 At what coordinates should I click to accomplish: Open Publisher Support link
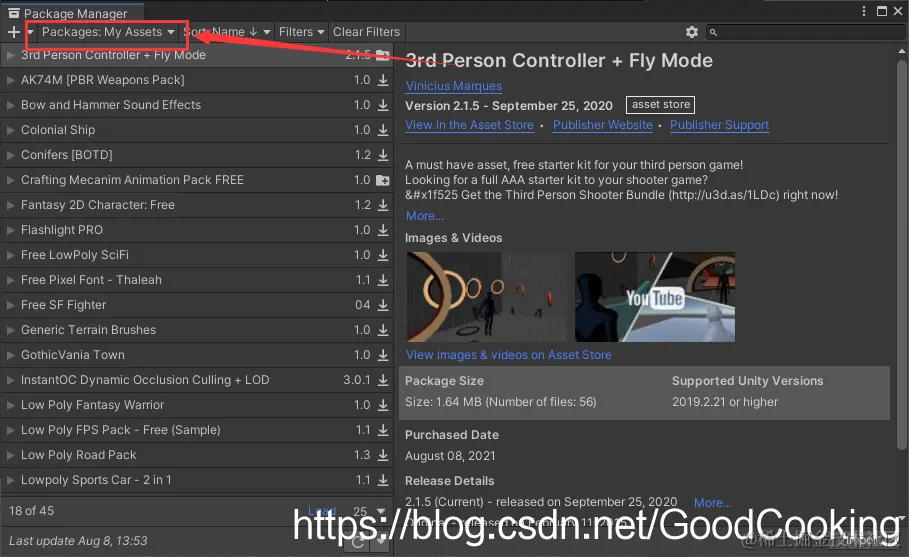tap(719, 125)
